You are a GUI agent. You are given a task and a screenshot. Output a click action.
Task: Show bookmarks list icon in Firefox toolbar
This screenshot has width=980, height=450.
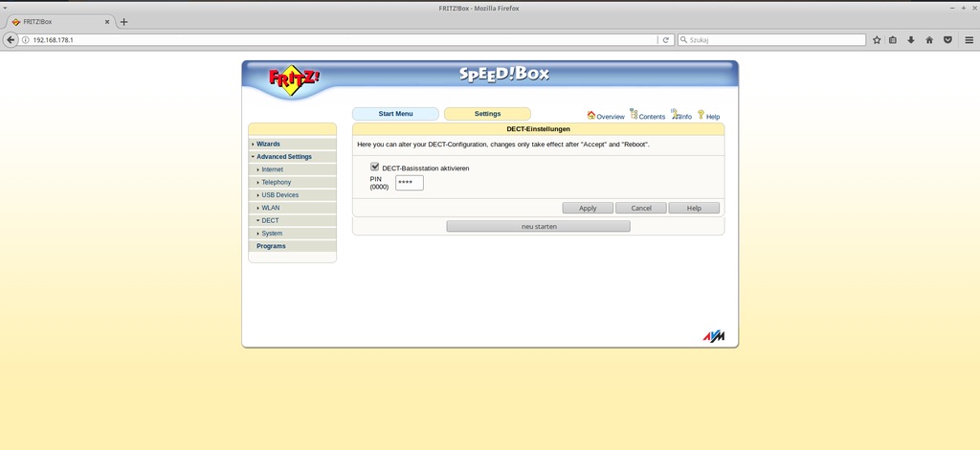tap(893, 40)
